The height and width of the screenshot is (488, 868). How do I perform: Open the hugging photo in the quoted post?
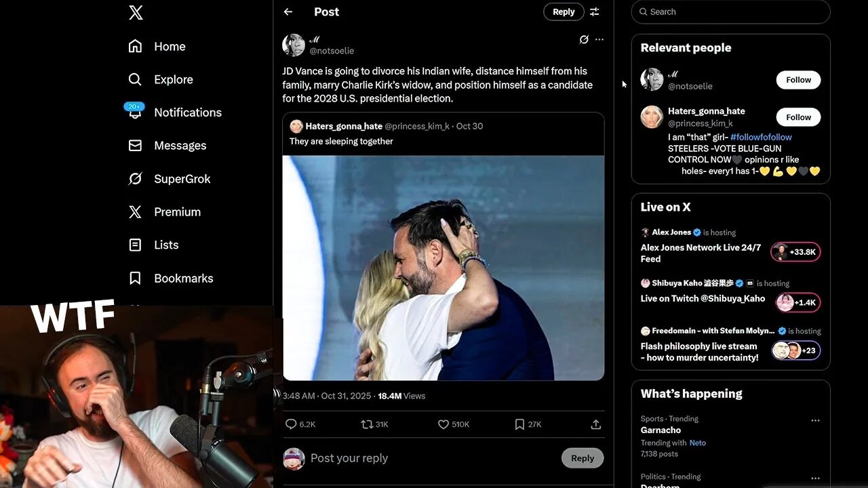click(443, 268)
